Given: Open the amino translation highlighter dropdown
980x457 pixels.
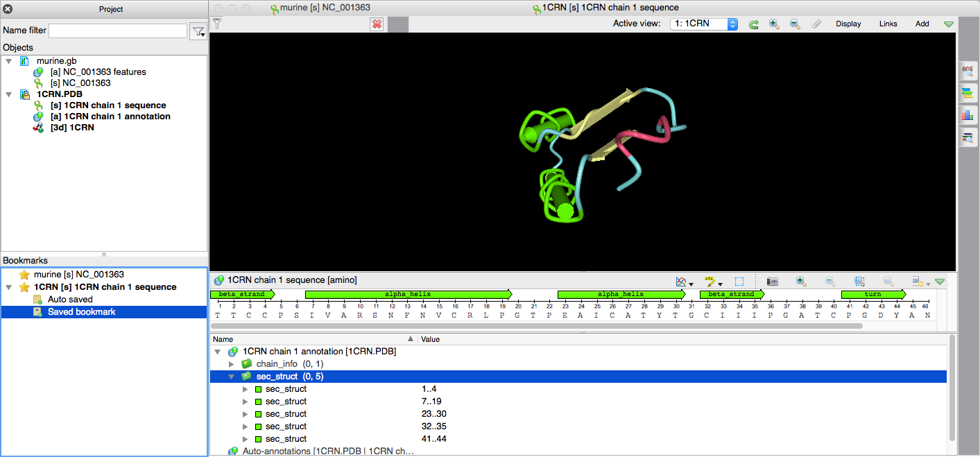Looking at the screenshot, I should pyautogui.click(x=713, y=282).
